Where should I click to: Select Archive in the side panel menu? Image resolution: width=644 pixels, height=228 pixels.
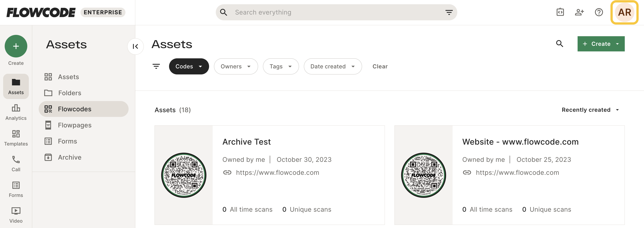[x=83, y=157]
